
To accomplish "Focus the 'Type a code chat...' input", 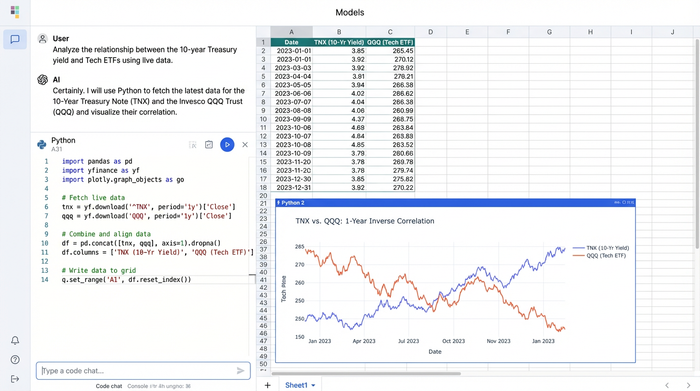I will pyautogui.click(x=143, y=370).
